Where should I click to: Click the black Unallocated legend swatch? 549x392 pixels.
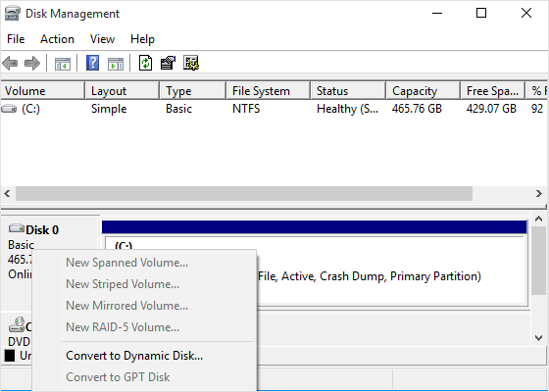click(10, 356)
